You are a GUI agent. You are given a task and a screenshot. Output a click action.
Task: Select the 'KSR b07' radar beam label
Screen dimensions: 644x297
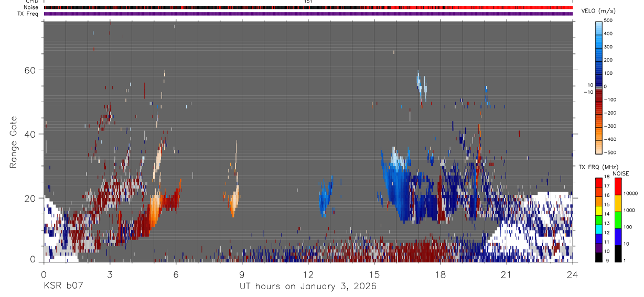pyautogui.click(x=62, y=287)
